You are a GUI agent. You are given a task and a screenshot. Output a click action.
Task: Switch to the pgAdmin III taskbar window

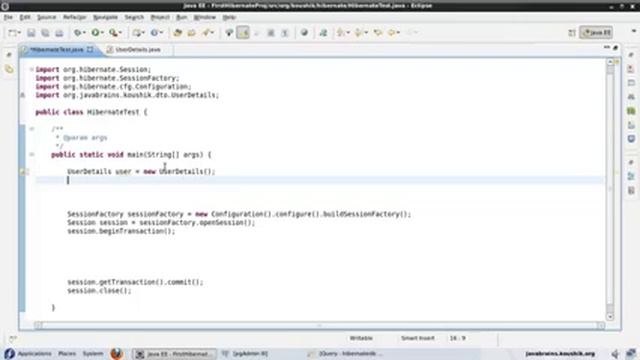245,354
